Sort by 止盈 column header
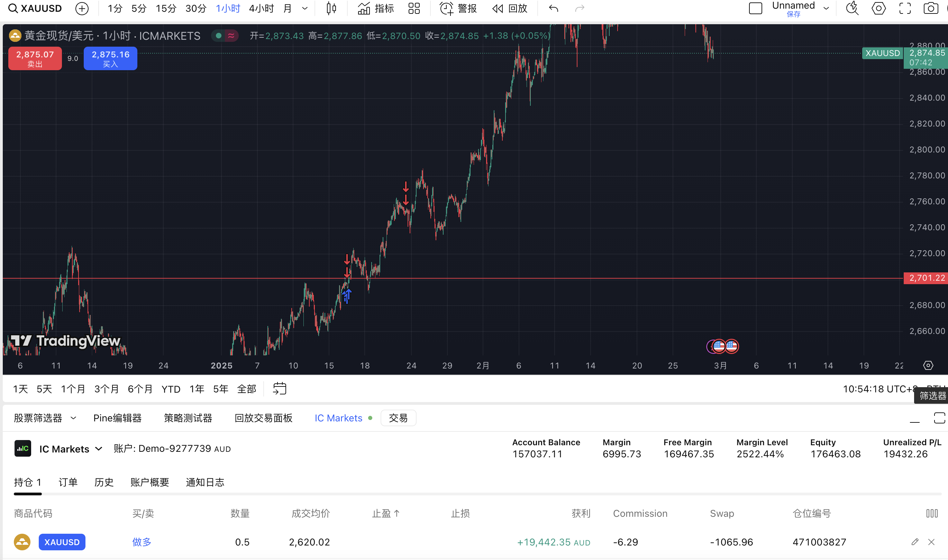Viewport: 948px width, 560px height. pyautogui.click(x=386, y=513)
